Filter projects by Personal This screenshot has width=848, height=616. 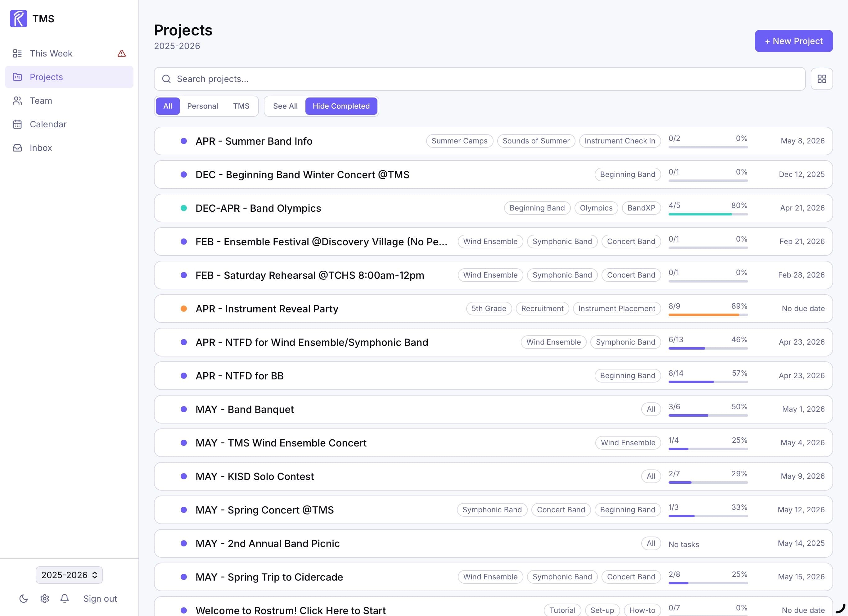pos(202,106)
